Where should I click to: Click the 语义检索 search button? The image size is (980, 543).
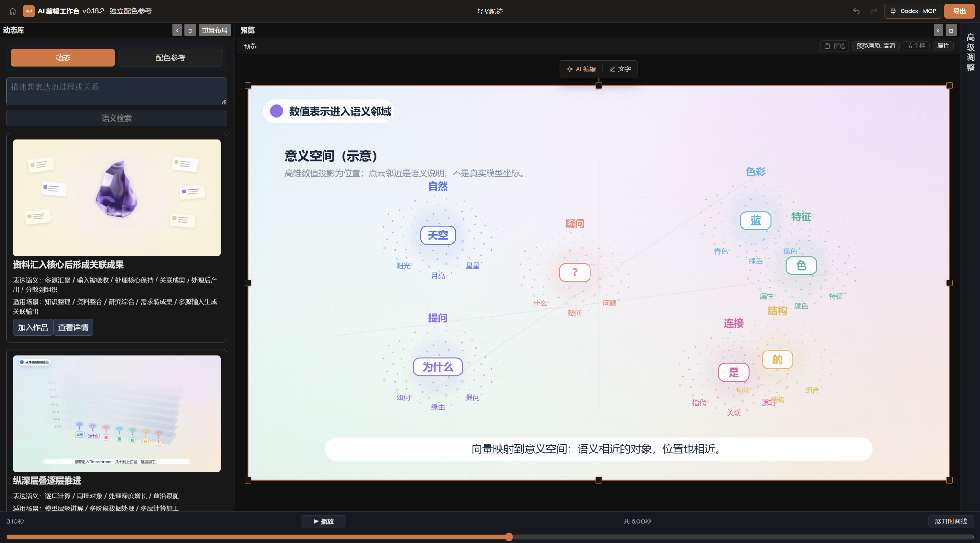tap(116, 118)
